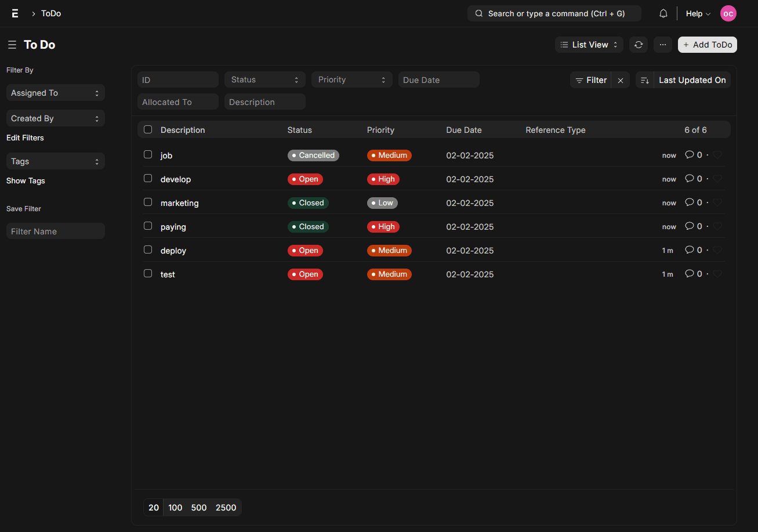Open the Help menu

(x=698, y=13)
